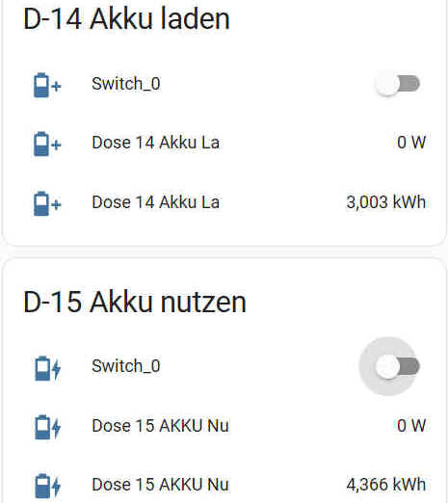This screenshot has width=448, height=503.
Task: Click the battery-plus icon of the D-14 0 W row
Action: pos(47,144)
